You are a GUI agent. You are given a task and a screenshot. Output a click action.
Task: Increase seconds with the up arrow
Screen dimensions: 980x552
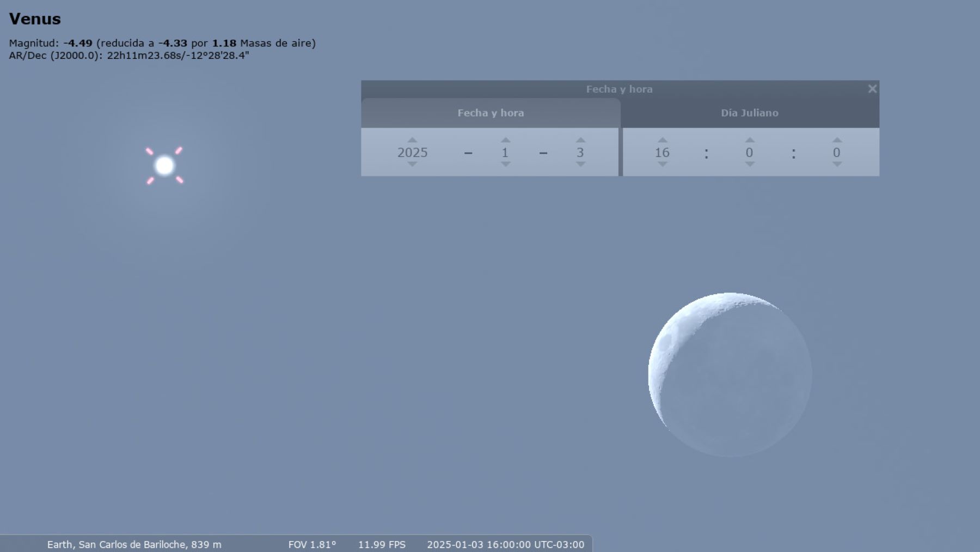pos(837,141)
